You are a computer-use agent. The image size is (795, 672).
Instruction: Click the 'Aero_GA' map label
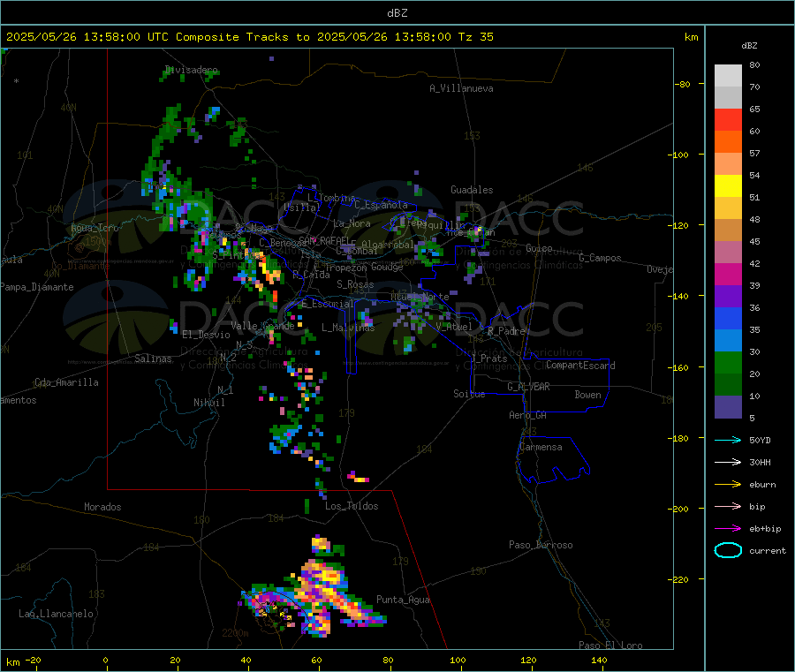pyautogui.click(x=528, y=416)
